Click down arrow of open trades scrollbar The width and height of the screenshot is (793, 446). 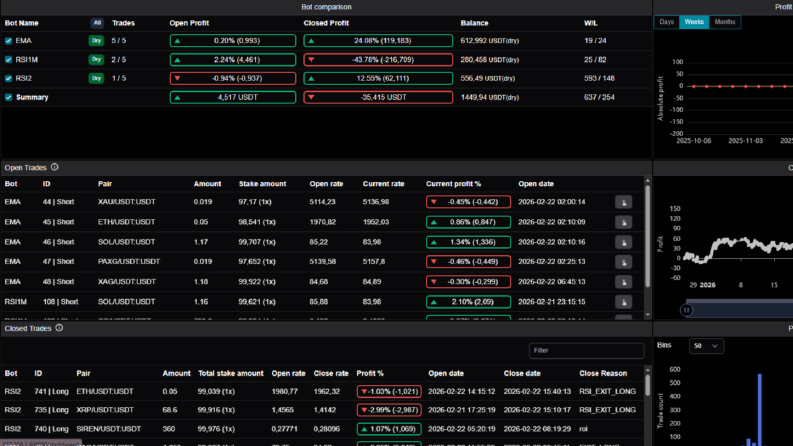pyautogui.click(x=647, y=315)
